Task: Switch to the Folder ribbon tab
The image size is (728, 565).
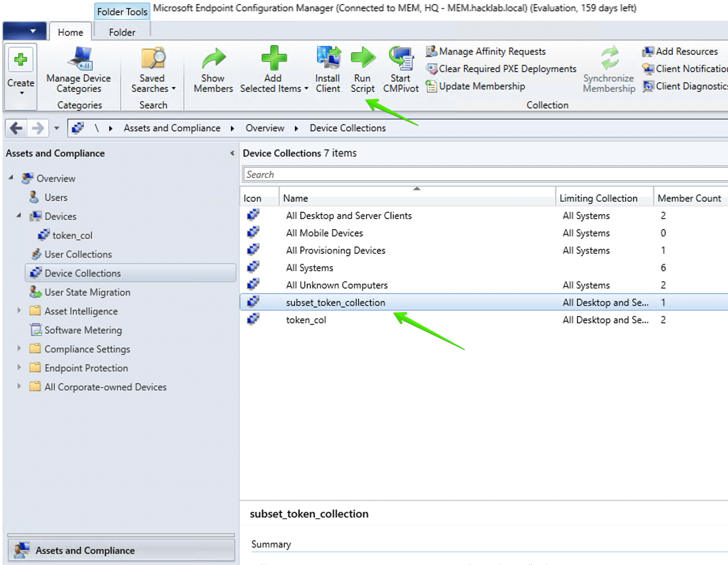Action: [x=122, y=32]
